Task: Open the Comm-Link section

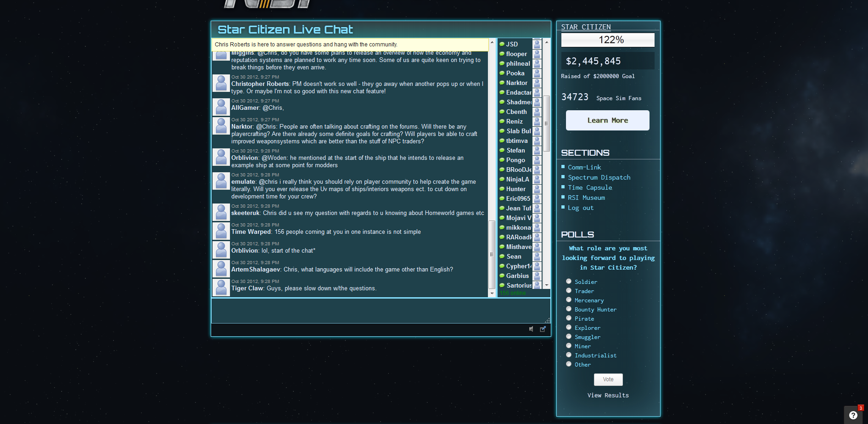Action: (584, 167)
